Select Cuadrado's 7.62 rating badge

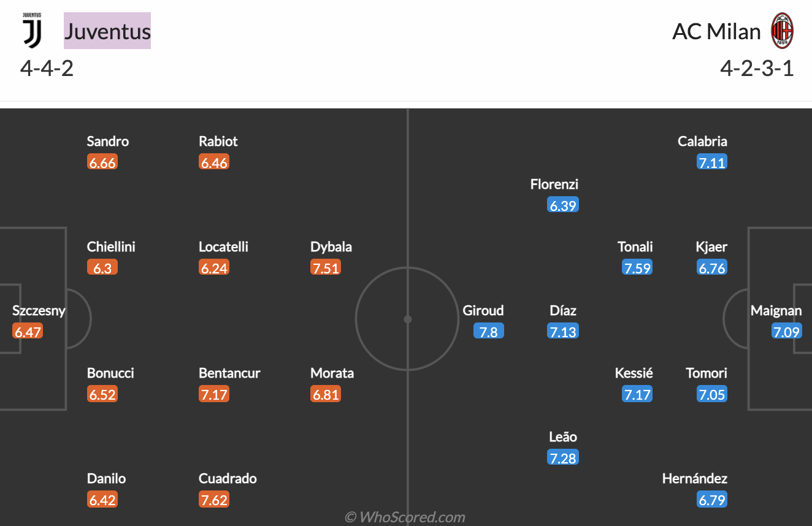pos(214,500)
